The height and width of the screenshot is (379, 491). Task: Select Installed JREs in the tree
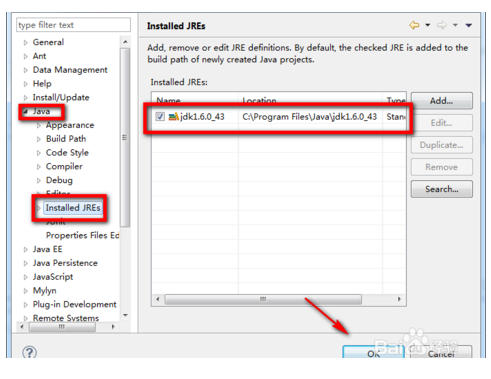pos(73,208)
